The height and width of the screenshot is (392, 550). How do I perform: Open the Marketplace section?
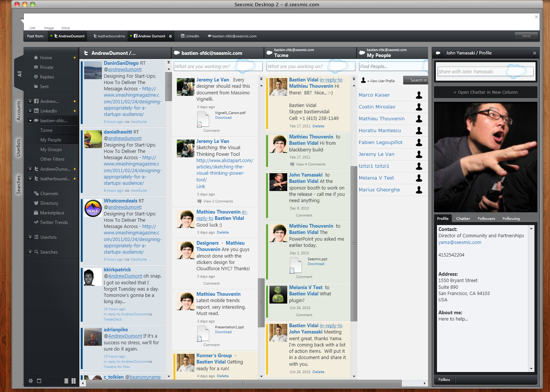coord(51,213)
